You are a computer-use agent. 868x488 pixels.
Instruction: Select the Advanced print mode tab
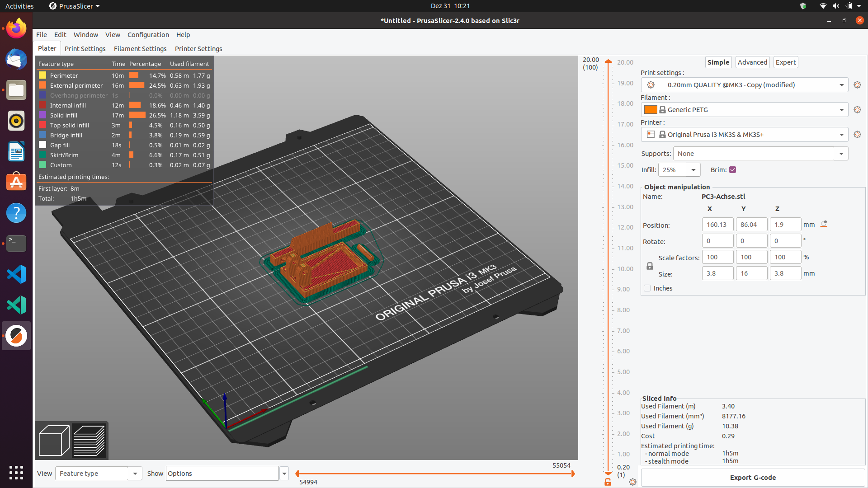751,62
